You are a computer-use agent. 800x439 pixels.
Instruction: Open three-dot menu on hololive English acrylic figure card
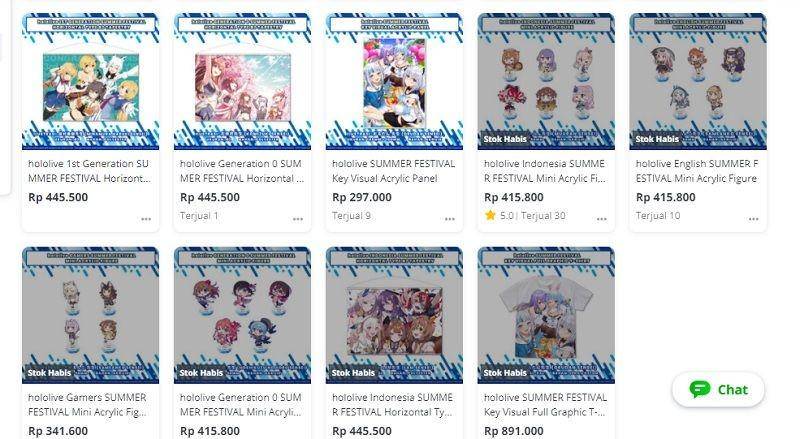754,219
